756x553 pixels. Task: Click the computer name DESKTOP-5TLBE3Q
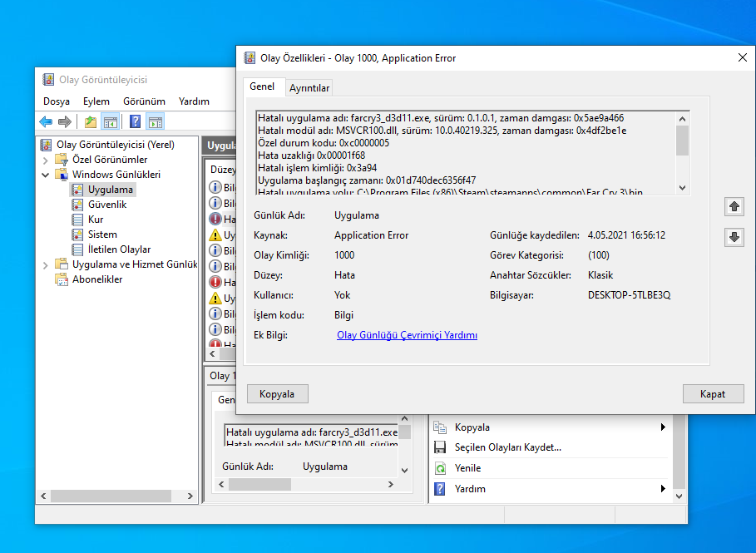[630, 295]
